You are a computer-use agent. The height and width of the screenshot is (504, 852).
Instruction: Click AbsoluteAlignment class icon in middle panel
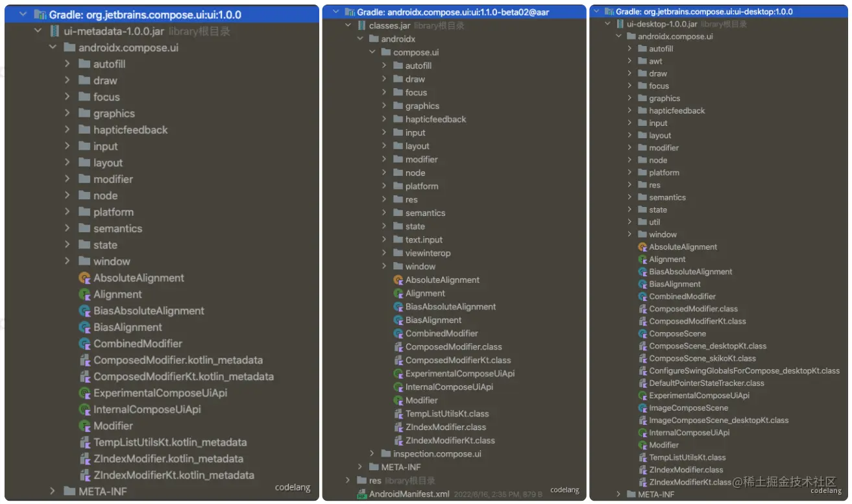coord(398,280)
